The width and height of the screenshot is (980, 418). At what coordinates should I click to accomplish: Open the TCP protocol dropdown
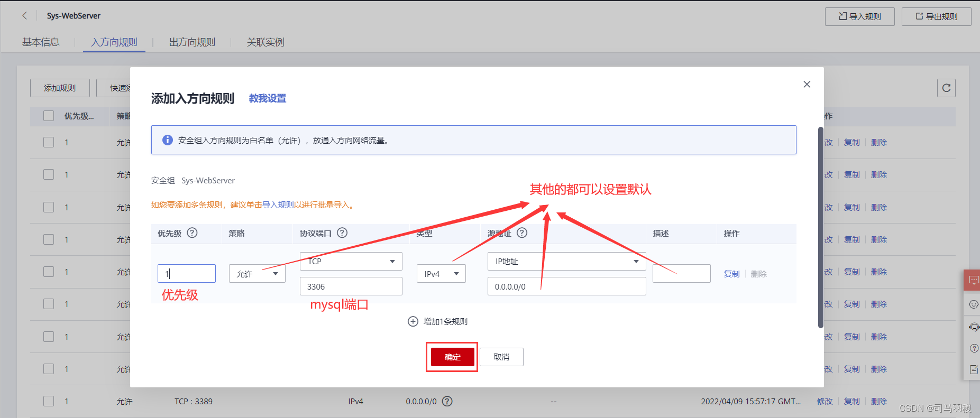[351, 261]
